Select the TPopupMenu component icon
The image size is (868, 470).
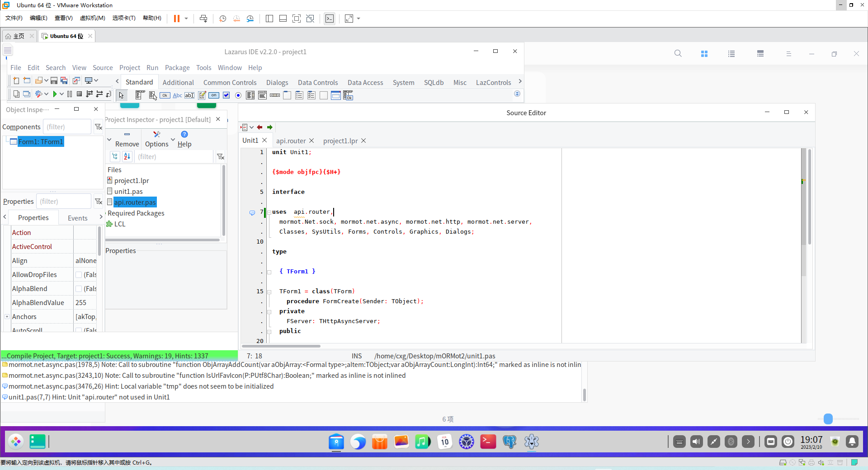pos(153,95)
